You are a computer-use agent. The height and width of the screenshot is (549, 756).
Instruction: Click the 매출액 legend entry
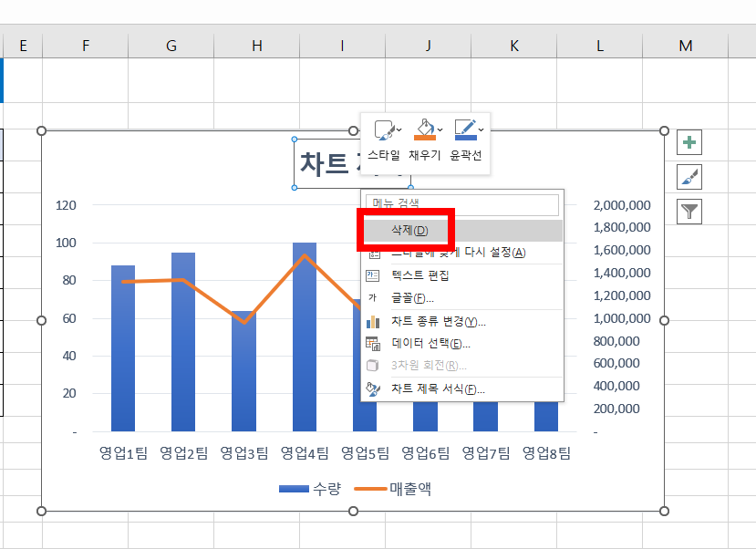tap(393, 489)
